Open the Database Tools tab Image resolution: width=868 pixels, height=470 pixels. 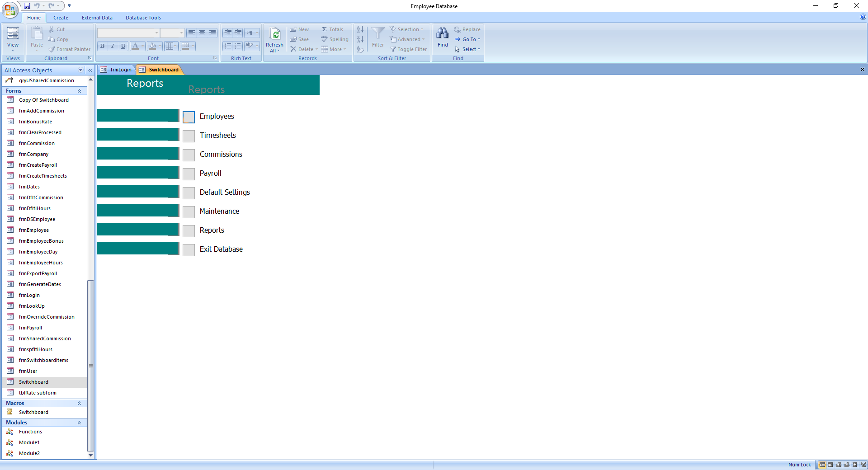pyautogui.click(x=143, y=18)
